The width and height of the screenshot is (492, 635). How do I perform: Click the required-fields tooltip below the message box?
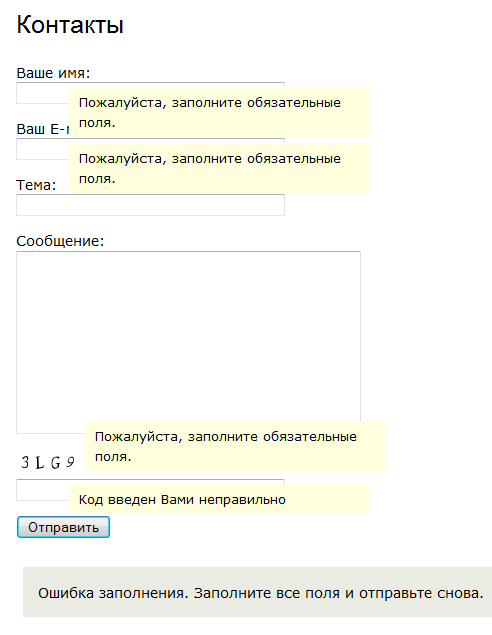pyautogui.click(x=235, y=446)
